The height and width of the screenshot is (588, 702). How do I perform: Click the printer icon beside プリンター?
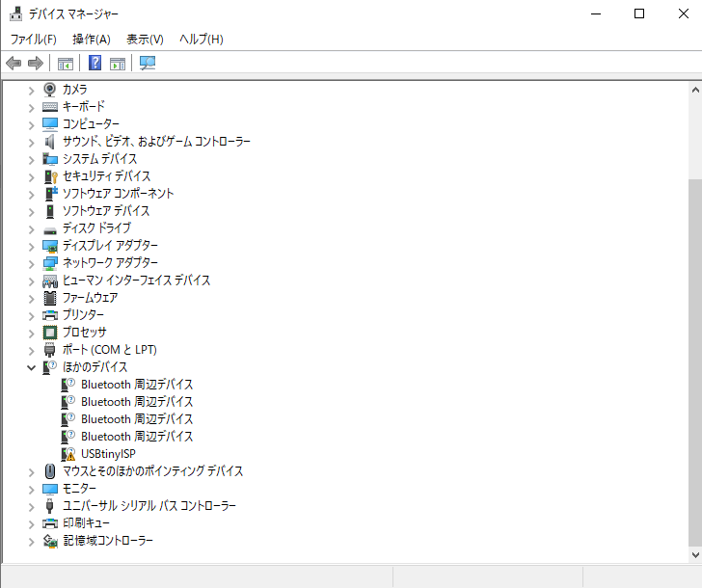pyautogui.click(x=50, y=315)
